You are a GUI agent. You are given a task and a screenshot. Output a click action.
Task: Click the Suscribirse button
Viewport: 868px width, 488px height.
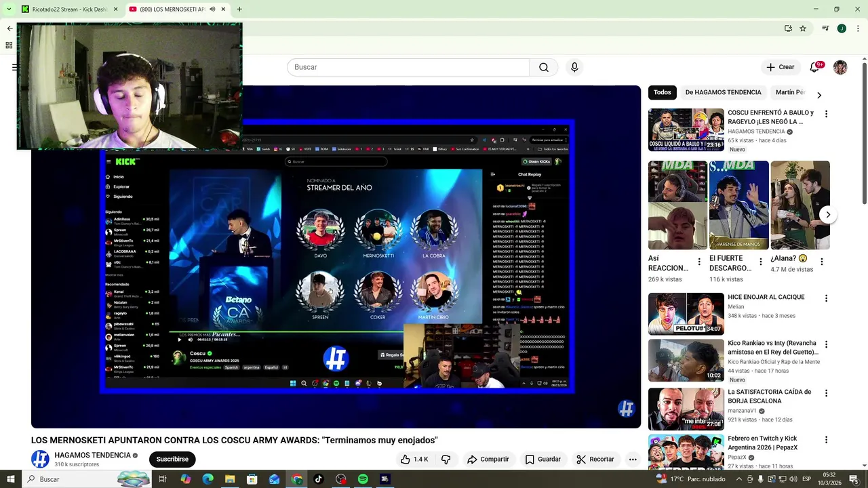coord(172,459)
